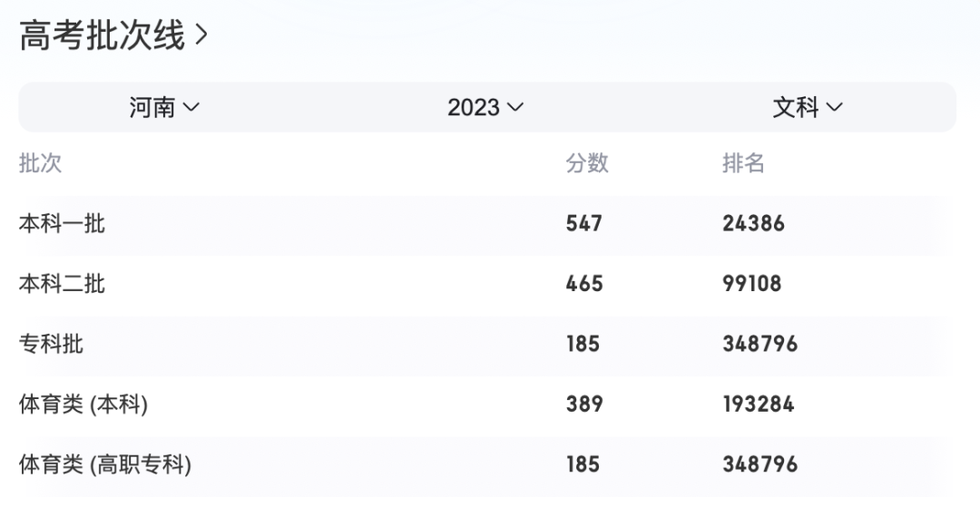Click the 24386 ranking value
The width and height of the screenshot is (980, 507).
coord(753,223)
